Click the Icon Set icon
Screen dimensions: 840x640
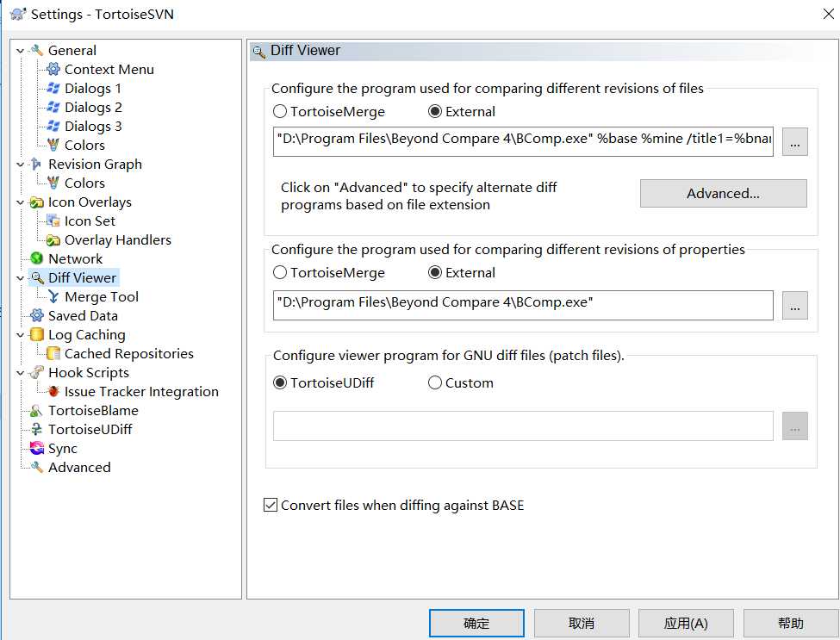click(x=53, y=221)
